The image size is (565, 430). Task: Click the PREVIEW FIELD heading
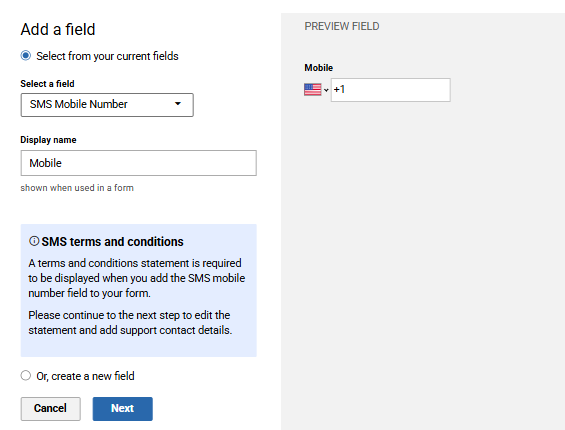coord(342,26)
